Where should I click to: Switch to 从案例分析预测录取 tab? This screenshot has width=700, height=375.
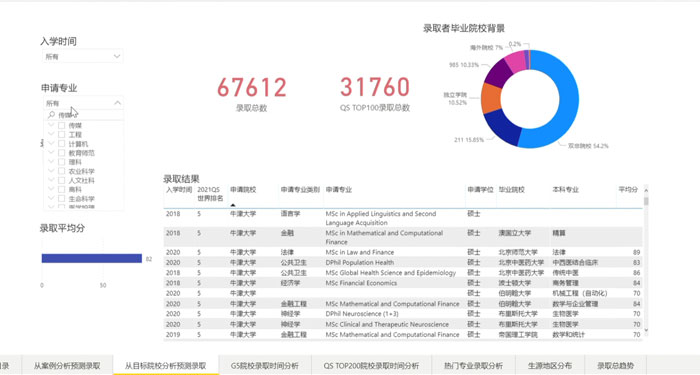[67, 366]
